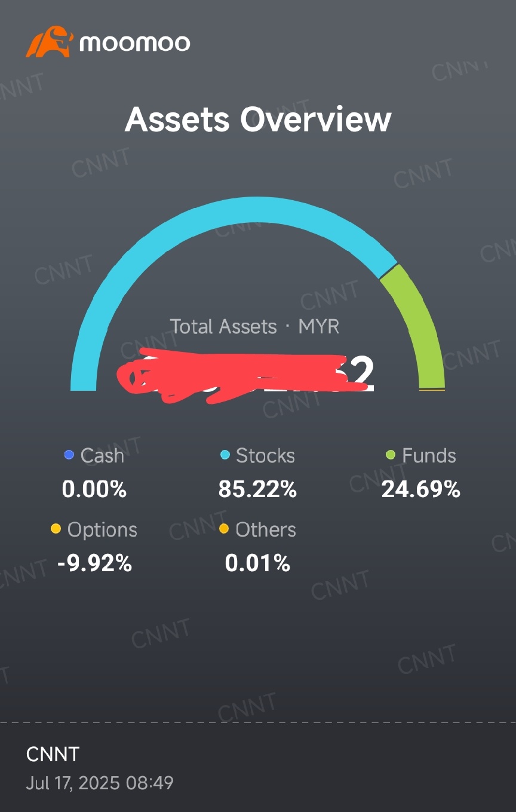
Task: Tap the Cash 0.00% value
Action: click(x=94, y=490)
